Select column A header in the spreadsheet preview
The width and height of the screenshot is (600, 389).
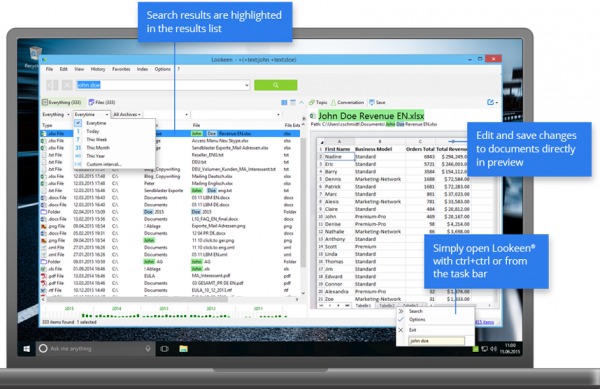tap(339, 142)
